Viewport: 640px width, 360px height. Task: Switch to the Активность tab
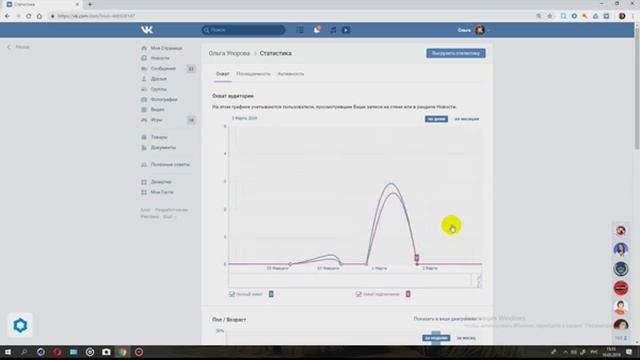(x=291, y=74)
